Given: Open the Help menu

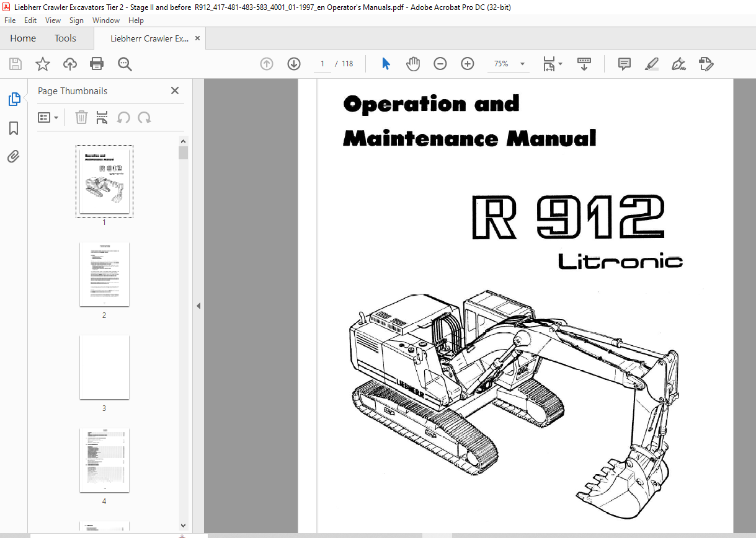Looking at the screenshot, I should [136, 20].
